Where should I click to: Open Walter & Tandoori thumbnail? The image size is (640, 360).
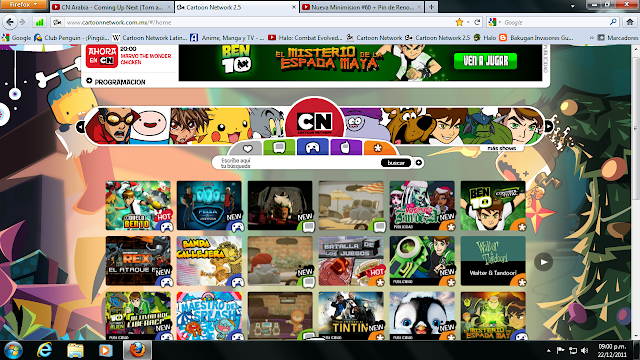click(x=493, y=261)
